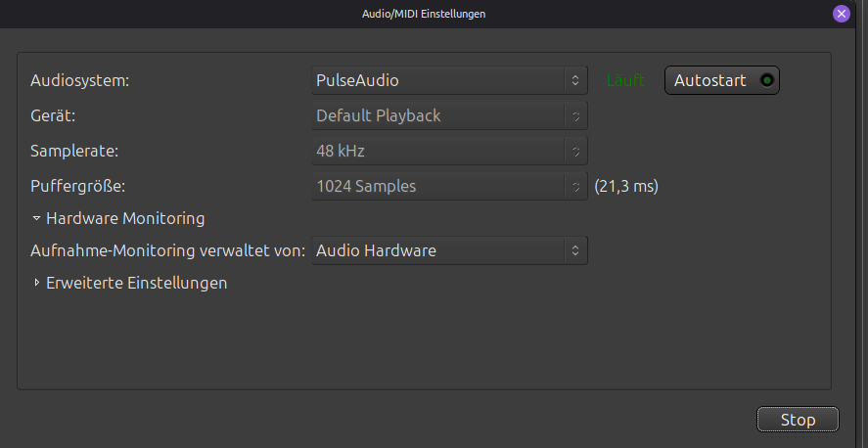Click the Erweiterte Einstellungen disclosure triangle

click(x=37, y=284)
